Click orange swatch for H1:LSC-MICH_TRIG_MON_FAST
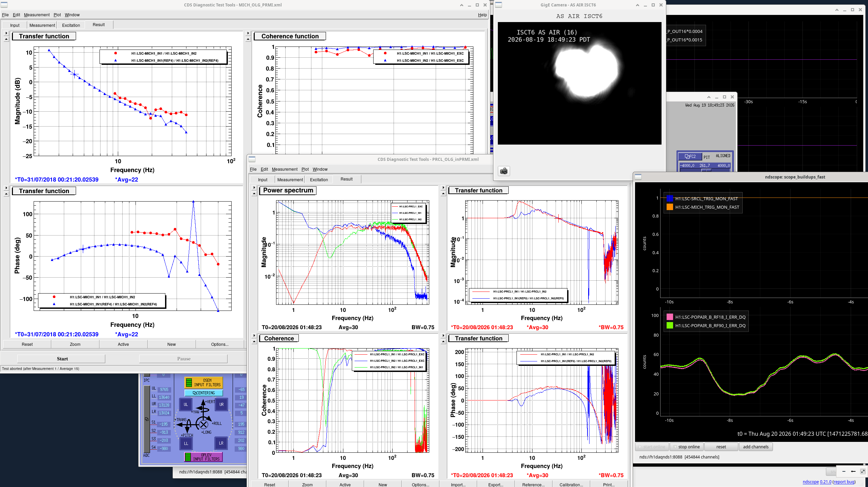Viewport: 868px width, 487px height. pos(670,207)
